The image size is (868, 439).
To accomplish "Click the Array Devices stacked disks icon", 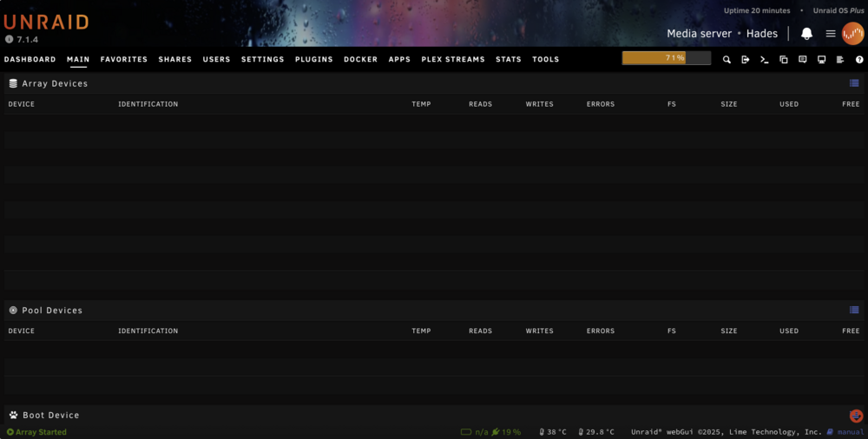I will (x=13, y=83).
